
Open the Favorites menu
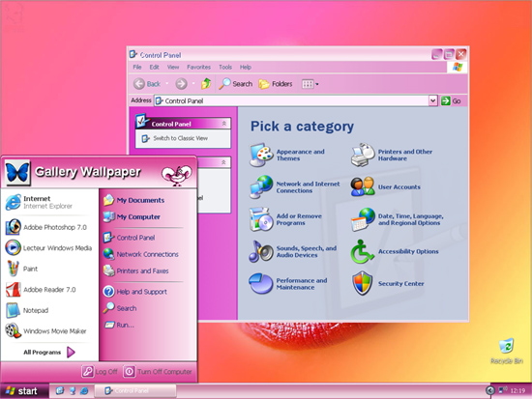coord(199,67)
